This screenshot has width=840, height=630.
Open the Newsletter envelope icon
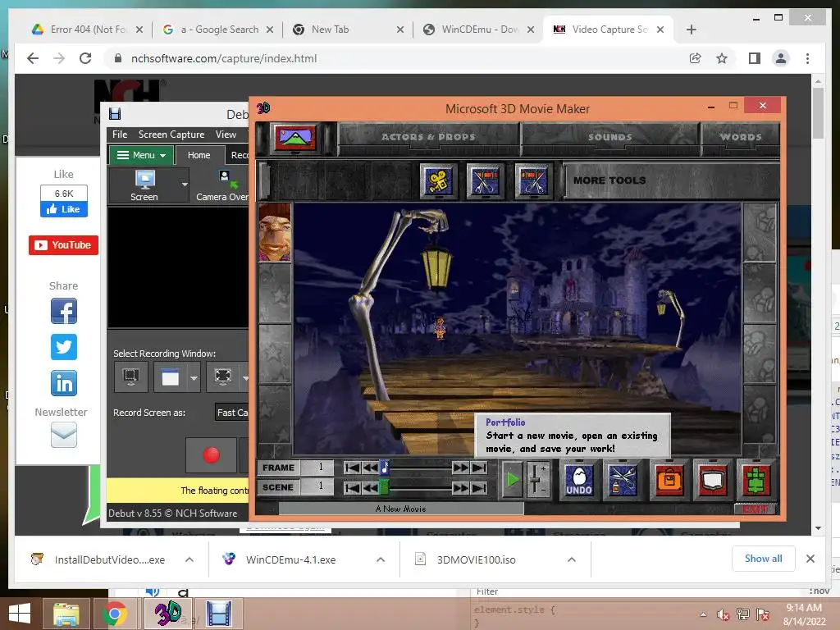(64, 435)
